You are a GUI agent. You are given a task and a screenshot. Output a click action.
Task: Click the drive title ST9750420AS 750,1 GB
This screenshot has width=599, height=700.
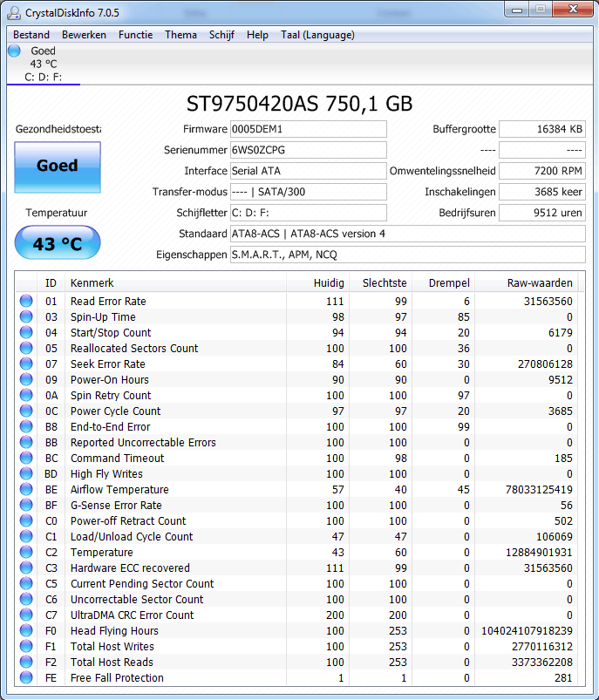[299, 104]
